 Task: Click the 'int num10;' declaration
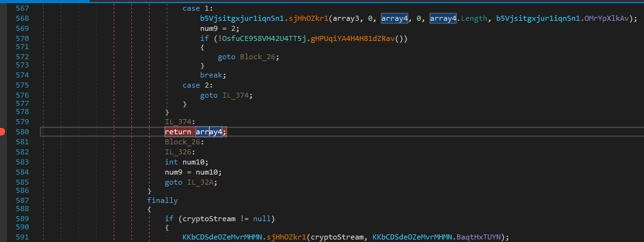pos(187,162)
